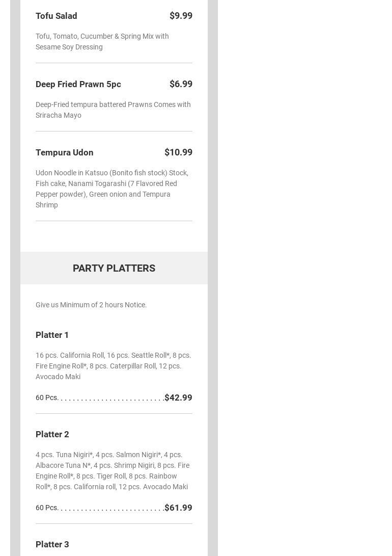Screen dimensions: 392x556
Task: Click the $10.99 Tempura Udon price
Action: (178, 152)
